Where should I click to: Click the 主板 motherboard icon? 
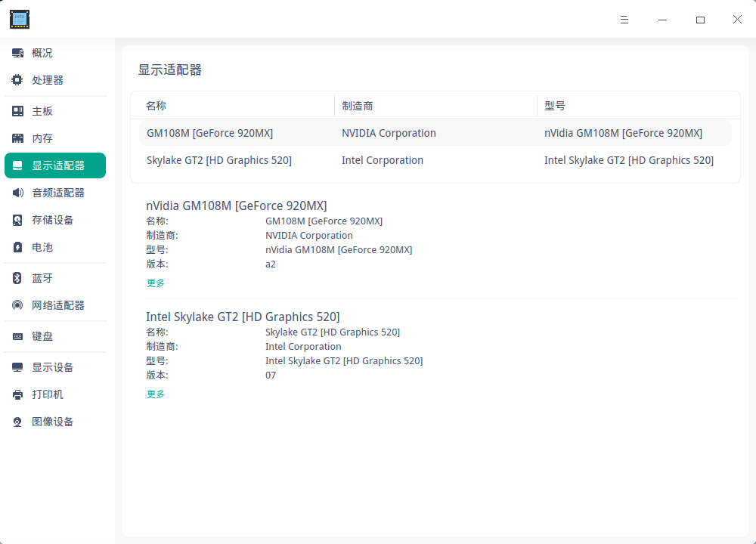click(x=17, y=111)
